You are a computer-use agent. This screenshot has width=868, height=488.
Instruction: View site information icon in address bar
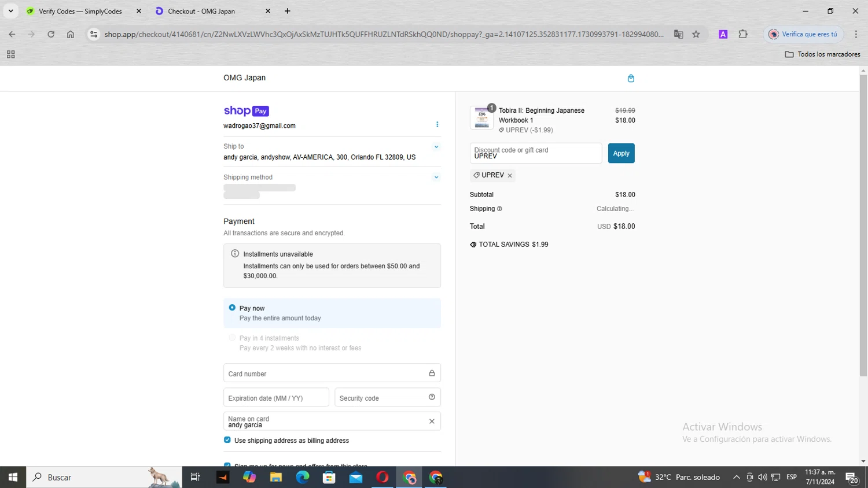[93, 34]
